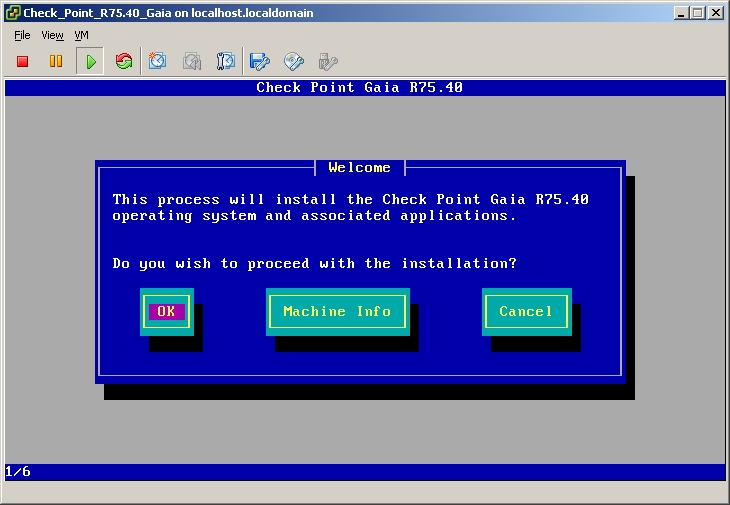Viewport: 730px width, 505px height.
Task: Click the window title Check_Point_R75.40_Gaia text
Action: pyautogui.click(x=168, y=13)
